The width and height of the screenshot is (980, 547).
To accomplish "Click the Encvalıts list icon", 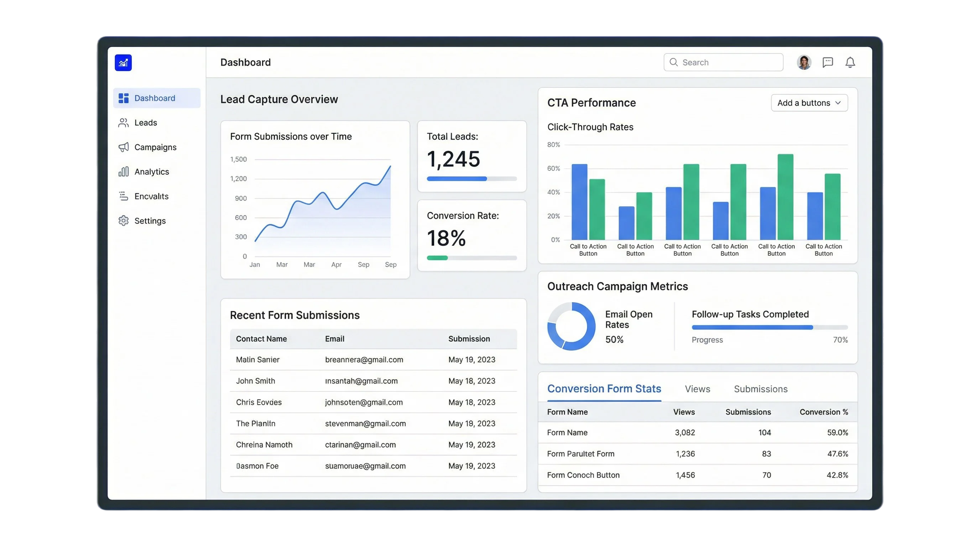I will pyautogui.click(x=123, y=196).
